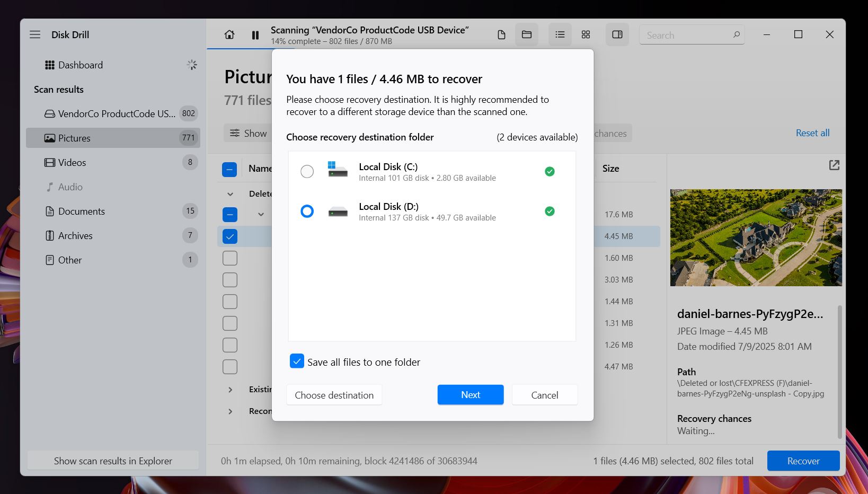The image size is (868, 494).
Task: Toggle the select-all checkbox in header
Action: pos(229,170)
